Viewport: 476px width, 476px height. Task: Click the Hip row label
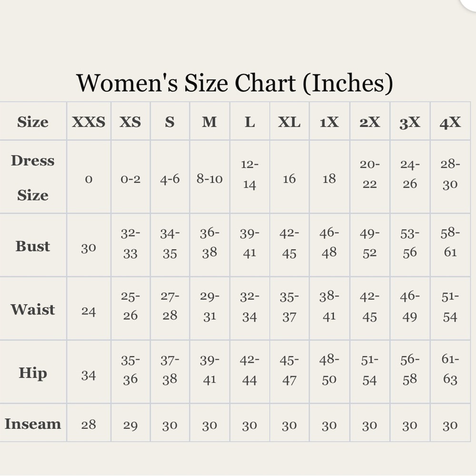(33, 372)
